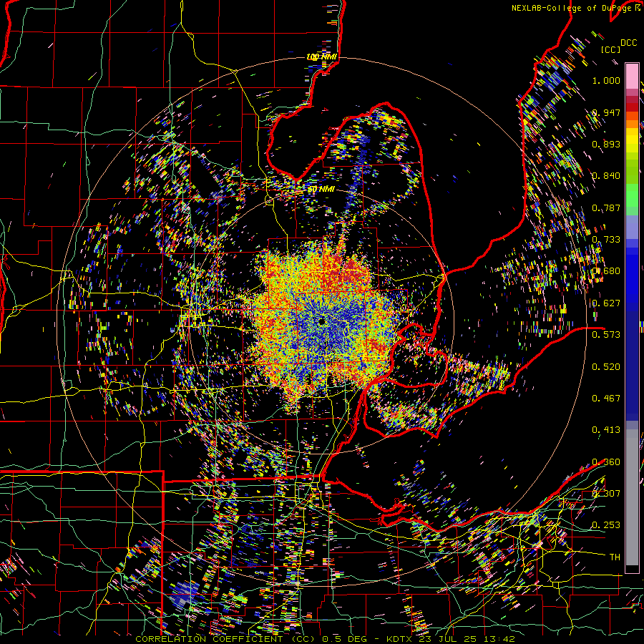Click the 0.947 color scale value
644x644 pixels.
(x=606, y=112)
